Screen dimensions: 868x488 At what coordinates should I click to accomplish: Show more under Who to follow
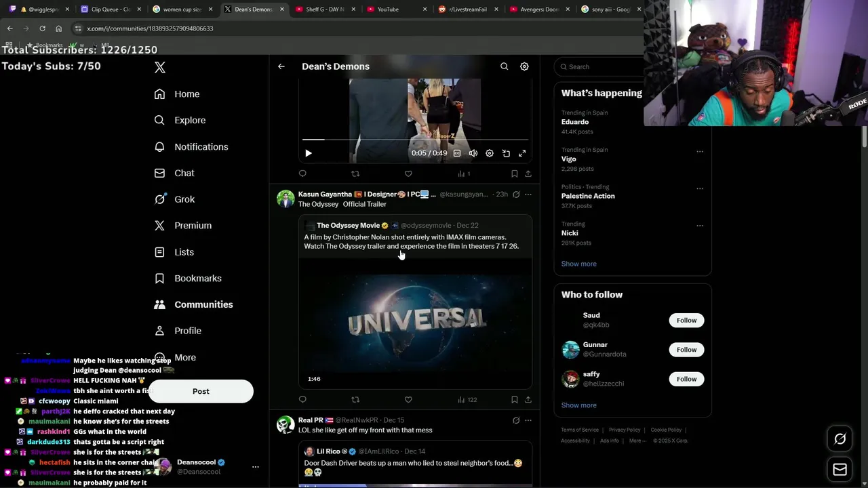pos(579,405)
